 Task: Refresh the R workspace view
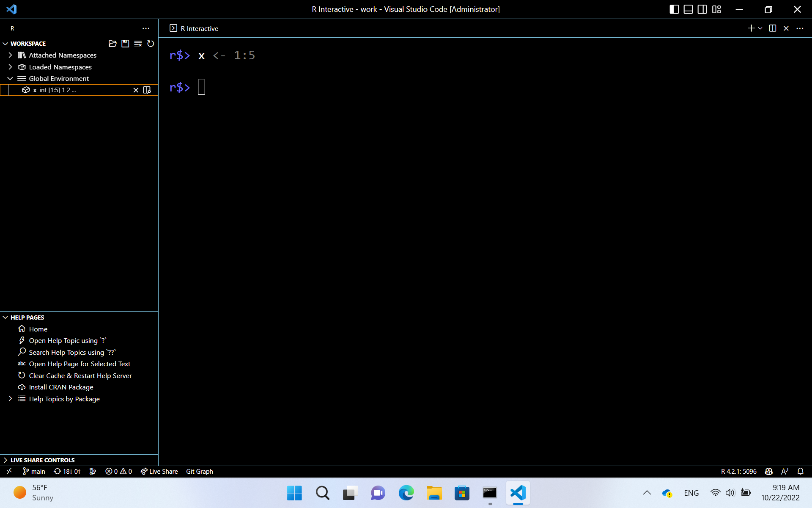point(151,43)
